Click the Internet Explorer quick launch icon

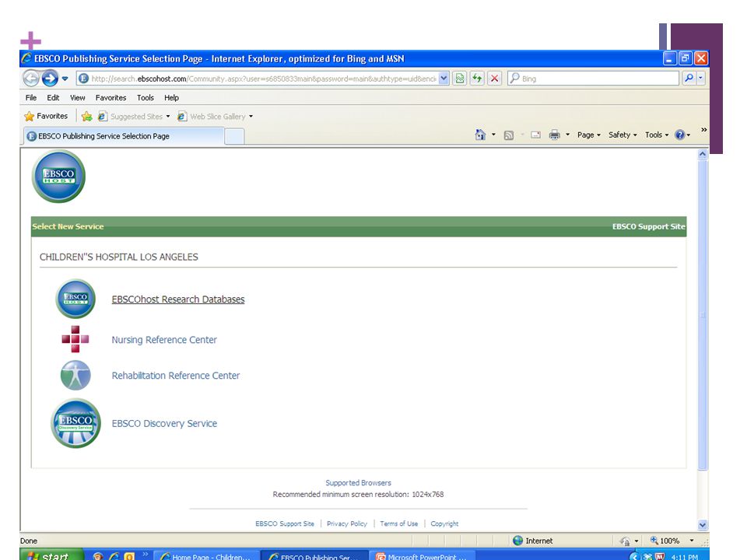coord(114,556)
